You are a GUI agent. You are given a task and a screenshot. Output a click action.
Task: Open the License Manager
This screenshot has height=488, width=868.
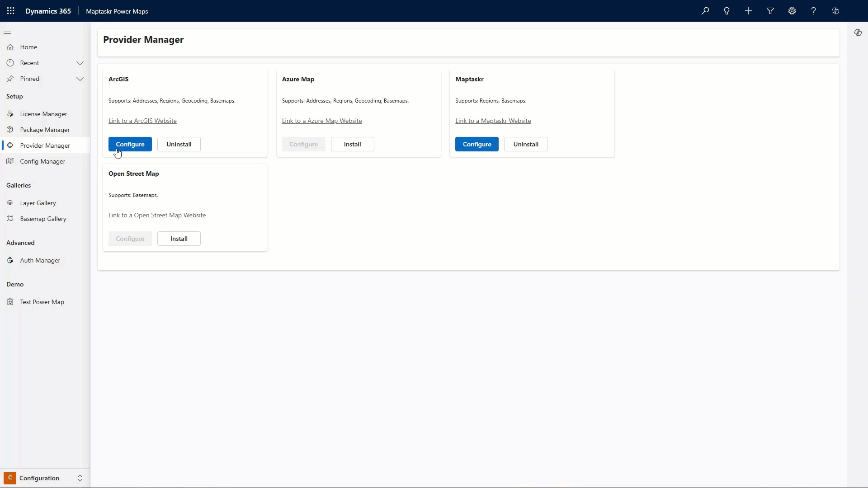coord(43,113)
